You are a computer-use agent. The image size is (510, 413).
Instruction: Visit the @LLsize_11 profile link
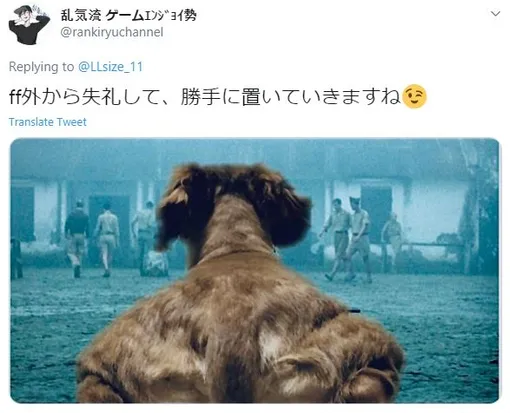pyautogui.click(x=110, y=67)
